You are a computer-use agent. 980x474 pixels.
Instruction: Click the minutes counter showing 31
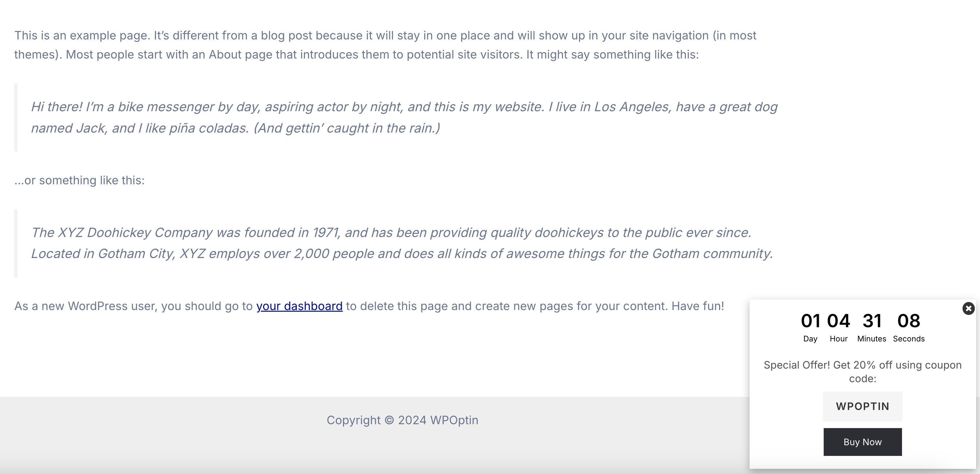pos(872,321)
